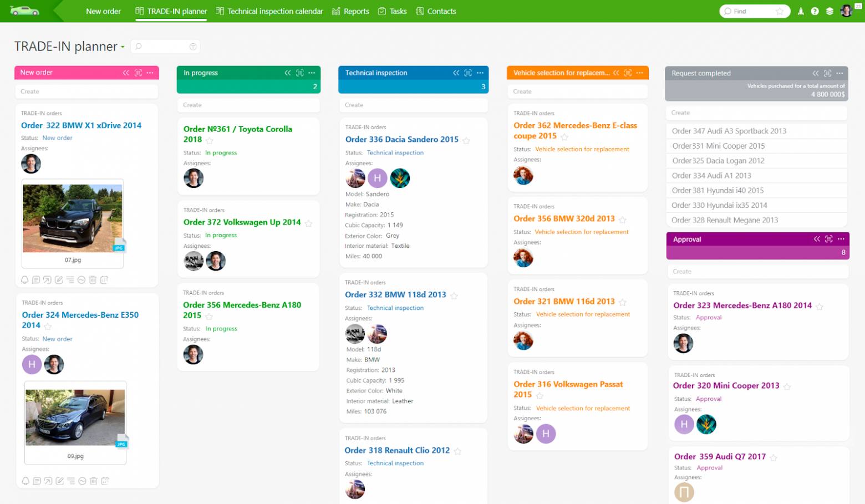The width and height of the screenshot is (865, 504).
Task: Open three-dot menu of Technical inspection column
Action: 480,73
